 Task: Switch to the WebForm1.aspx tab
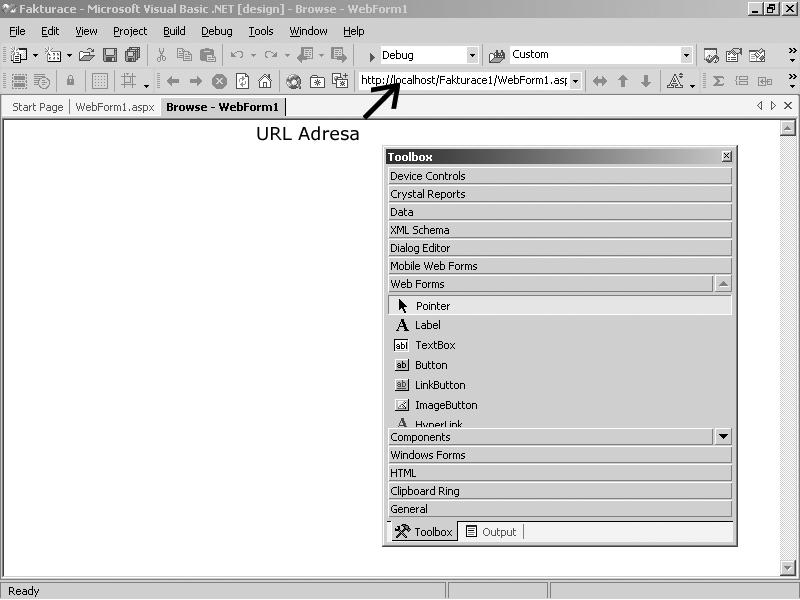(115, 107)
